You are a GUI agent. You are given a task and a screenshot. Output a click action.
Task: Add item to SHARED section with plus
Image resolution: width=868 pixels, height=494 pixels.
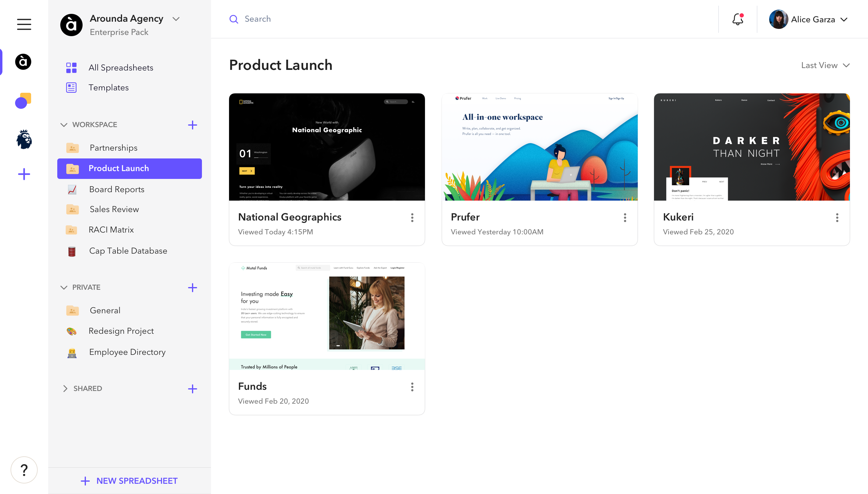pos(193,389)
